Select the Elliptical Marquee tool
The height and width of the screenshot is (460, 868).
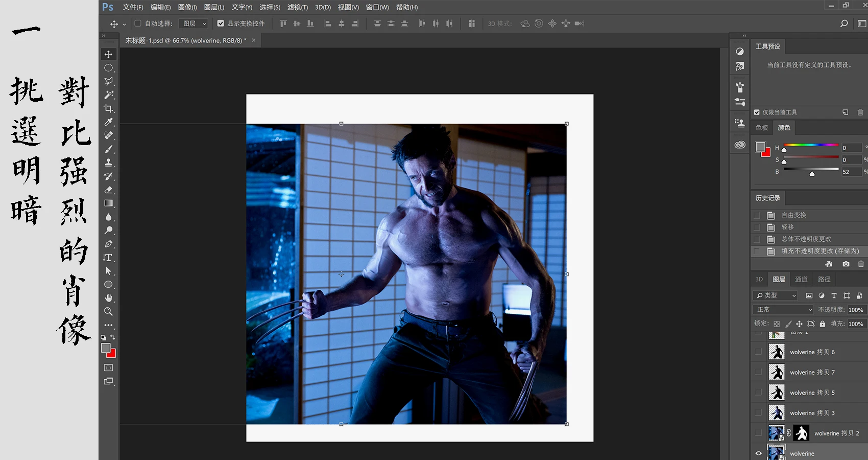(x=108, y=68)
